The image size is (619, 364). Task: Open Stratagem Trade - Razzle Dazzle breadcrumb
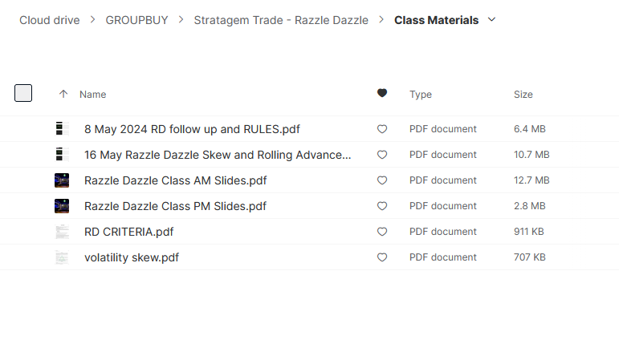click(x=281, y=20)
